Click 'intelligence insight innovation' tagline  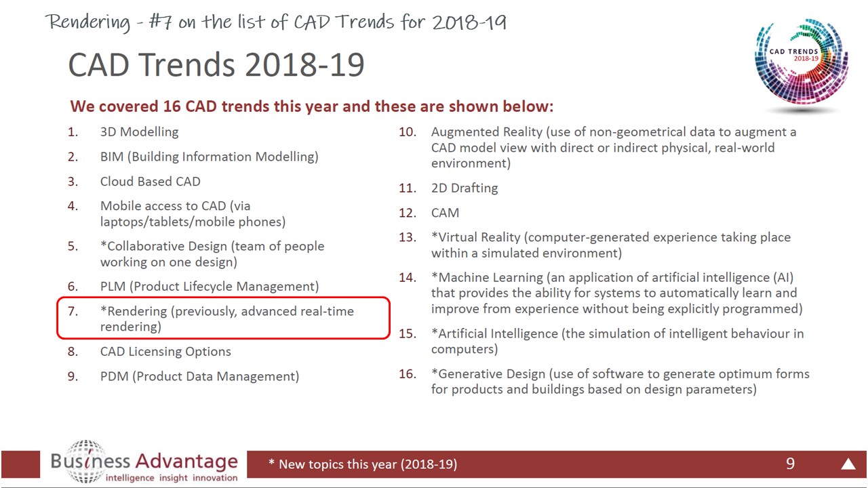(172, 478)
